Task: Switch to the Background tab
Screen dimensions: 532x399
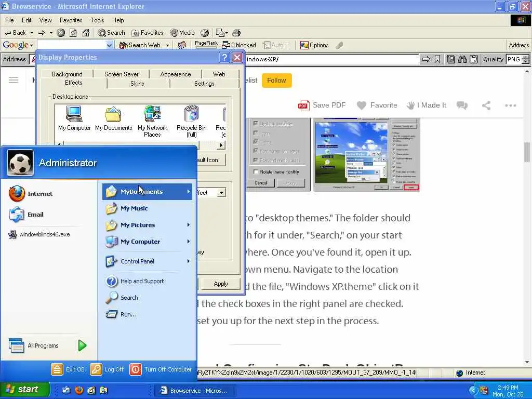Action: pos(67,74)
